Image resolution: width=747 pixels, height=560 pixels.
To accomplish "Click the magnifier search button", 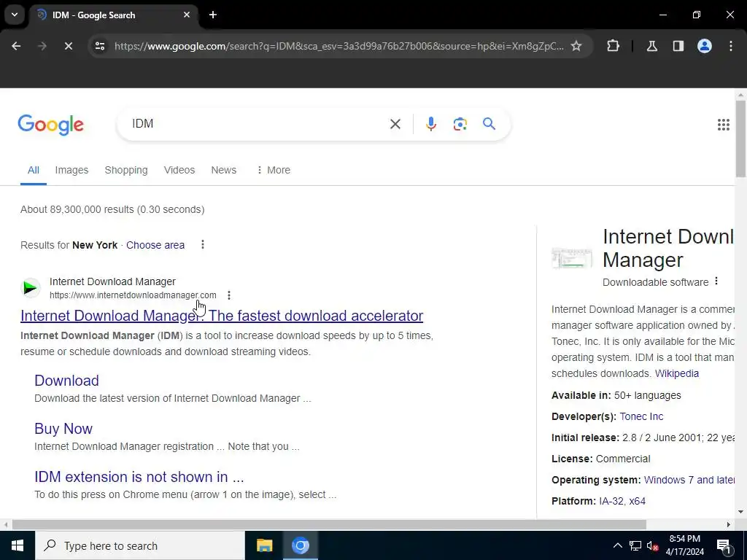I will [x=489, y=124].
